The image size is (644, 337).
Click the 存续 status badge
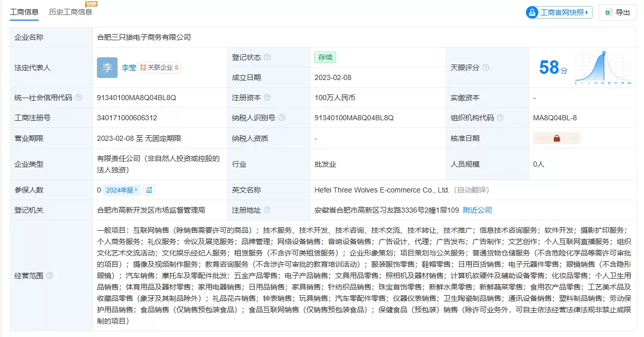pos(325,57)
